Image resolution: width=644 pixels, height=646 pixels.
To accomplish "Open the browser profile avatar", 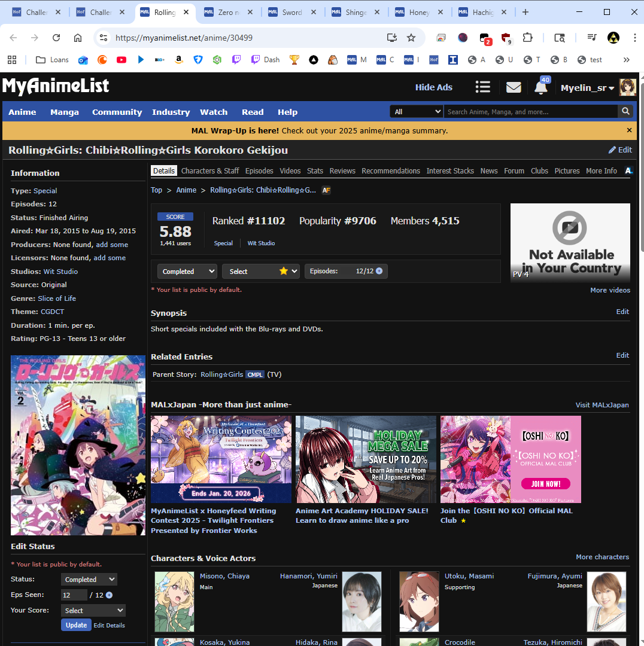I will (x=613, y=38).
